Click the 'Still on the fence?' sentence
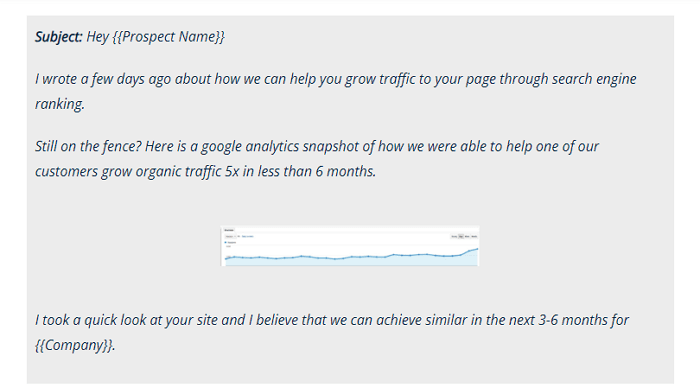The height and width of the screenshot is (388, 700). tap(88, 146)
